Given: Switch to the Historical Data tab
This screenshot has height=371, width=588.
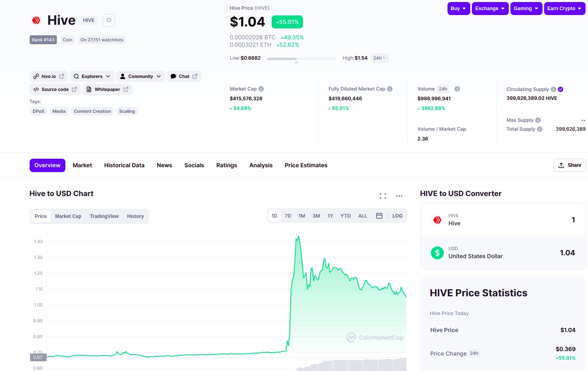Looking at the screenshot, I should [x=124, y=165].
